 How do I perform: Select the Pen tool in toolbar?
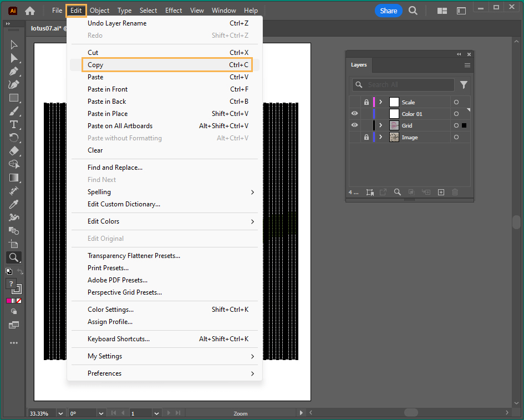[x=14, y=72]
